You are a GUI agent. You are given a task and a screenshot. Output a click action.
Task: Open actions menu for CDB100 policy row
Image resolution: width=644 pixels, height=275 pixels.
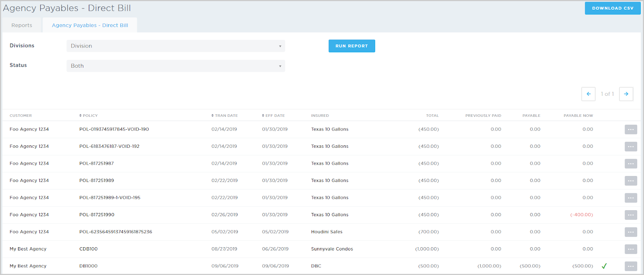[x=630, y=249]
